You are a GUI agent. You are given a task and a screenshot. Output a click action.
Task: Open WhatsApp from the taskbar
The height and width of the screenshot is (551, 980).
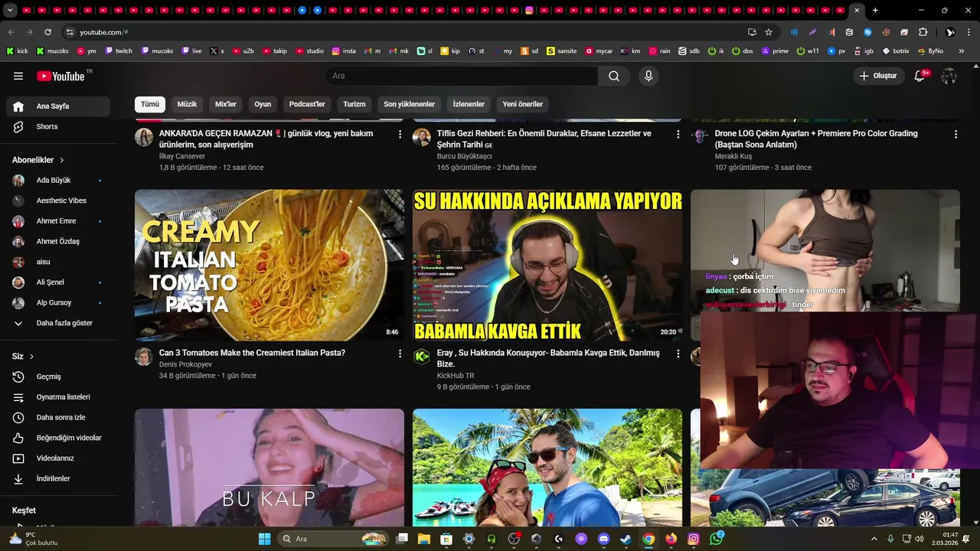[716, 539]
